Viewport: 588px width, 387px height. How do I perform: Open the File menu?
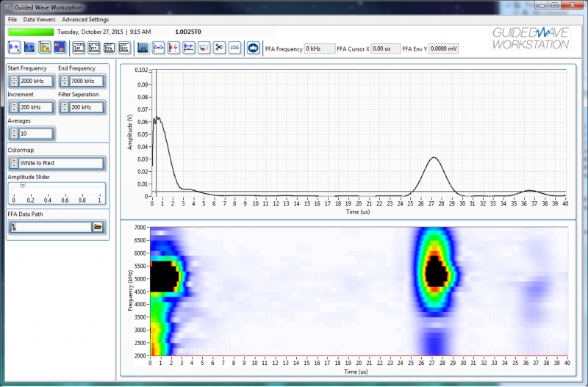(12, 19)
